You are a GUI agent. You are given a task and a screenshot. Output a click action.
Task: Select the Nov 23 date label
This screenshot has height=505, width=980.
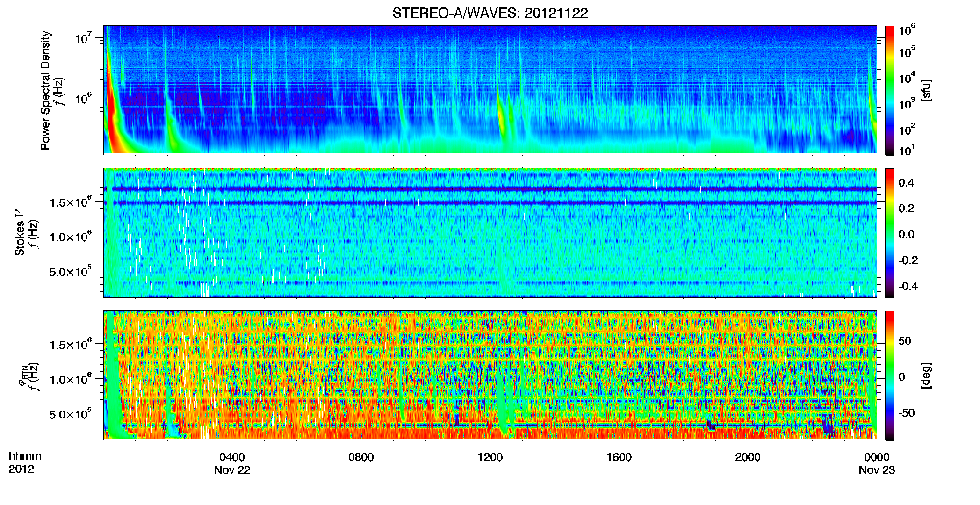point(877,470)
